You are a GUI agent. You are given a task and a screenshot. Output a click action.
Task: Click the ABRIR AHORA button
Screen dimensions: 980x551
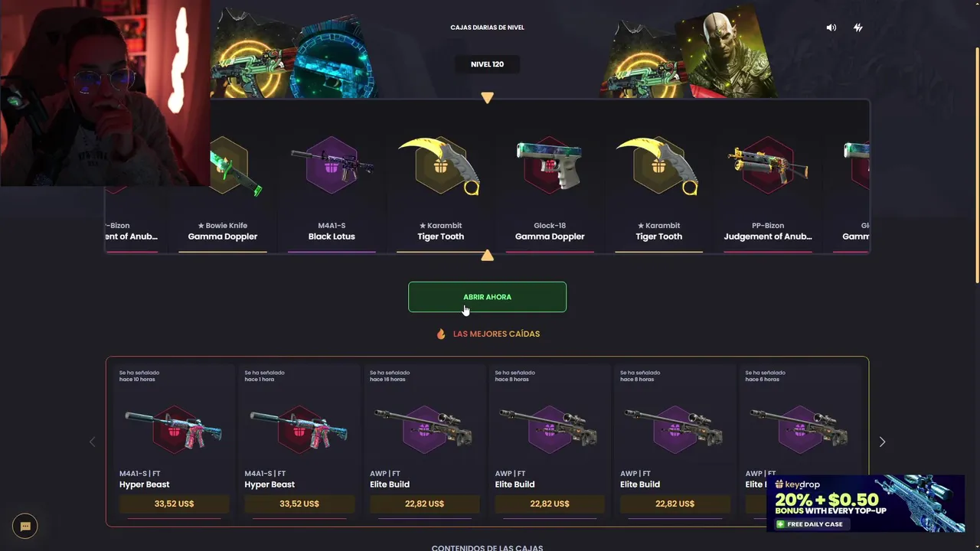pos(487,297)
